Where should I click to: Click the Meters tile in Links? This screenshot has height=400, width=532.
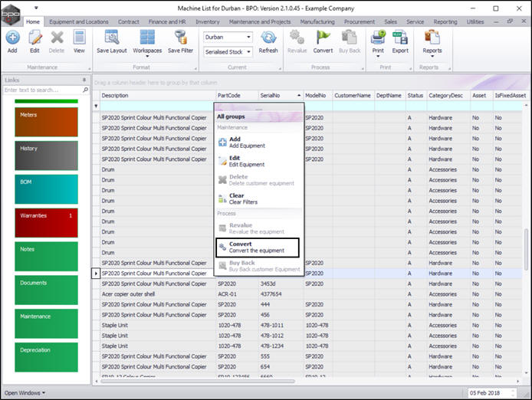tap(46, 123)
